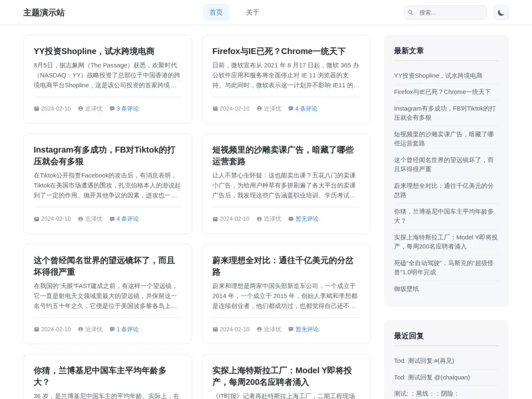Click comment bubble icon on YY投资Shopline post
This screenshot has height=399, width=532.
[112, 109]
